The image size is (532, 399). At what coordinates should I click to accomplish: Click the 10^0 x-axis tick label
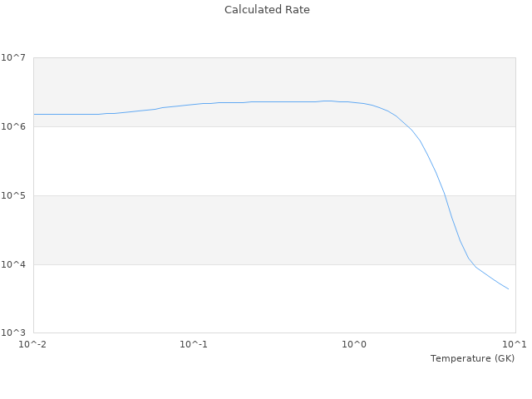[354, 344]
